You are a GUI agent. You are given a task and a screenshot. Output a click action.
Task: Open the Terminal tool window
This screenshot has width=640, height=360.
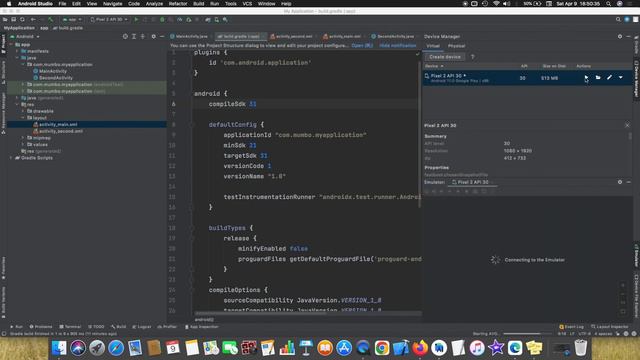click(x=70, y=327)
